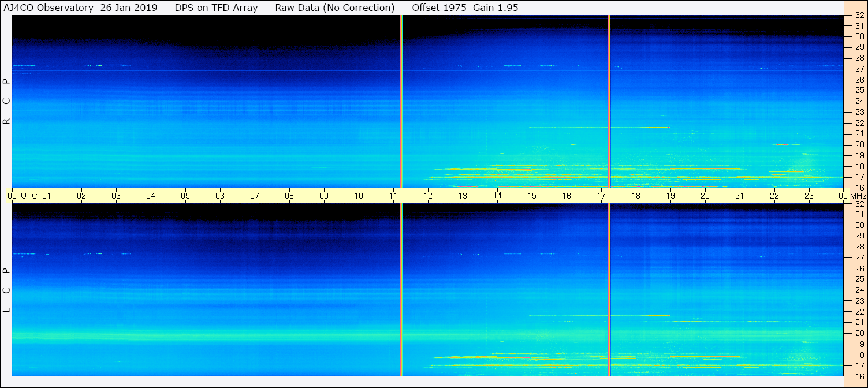Viewport: 868px width, 388px height.
Task: Click the time-axis hour label '16'
Action: [567, 196]
